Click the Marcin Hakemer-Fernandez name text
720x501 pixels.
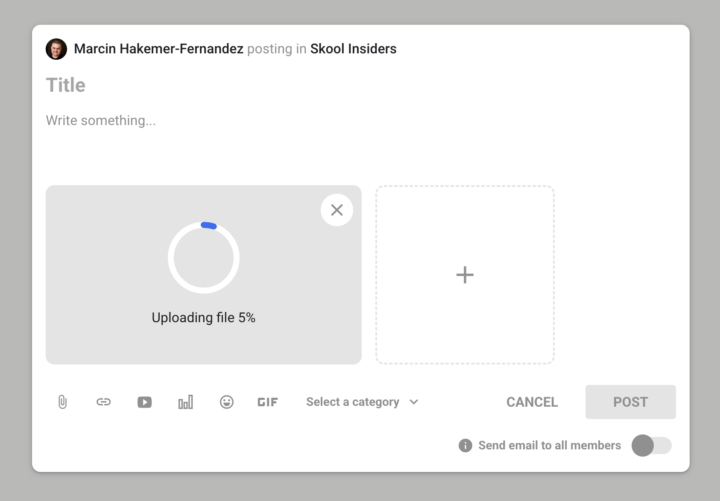click(x=158, y=49)
